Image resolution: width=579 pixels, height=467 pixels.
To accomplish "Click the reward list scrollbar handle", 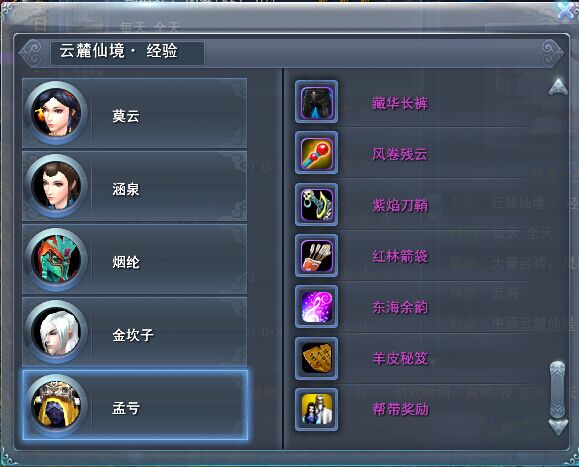I will (558, 389).
